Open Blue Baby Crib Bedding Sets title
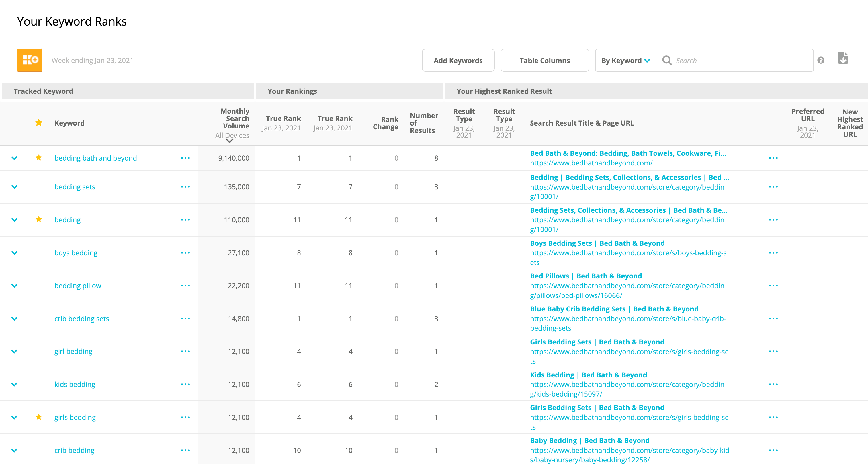 (x=614, y=309)
